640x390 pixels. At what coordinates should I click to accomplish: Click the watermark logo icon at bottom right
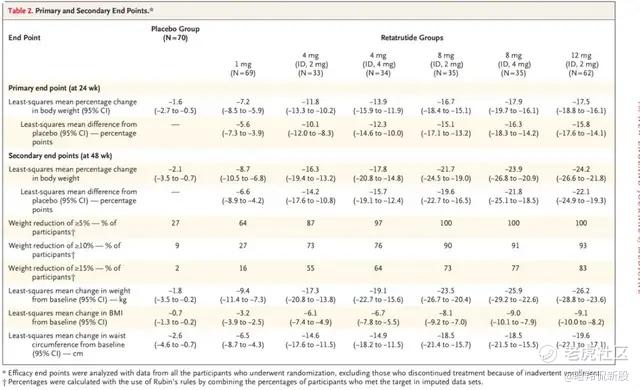547,353
